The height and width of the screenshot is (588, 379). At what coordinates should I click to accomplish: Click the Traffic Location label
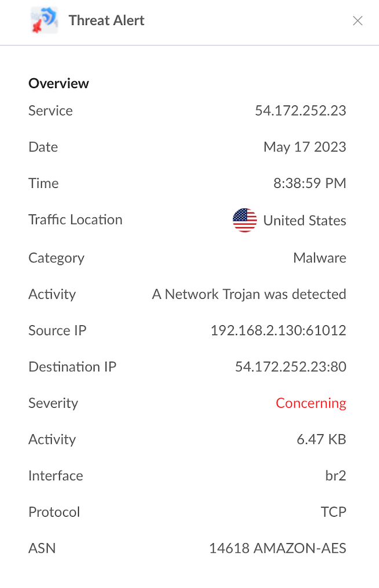point(75,220)
